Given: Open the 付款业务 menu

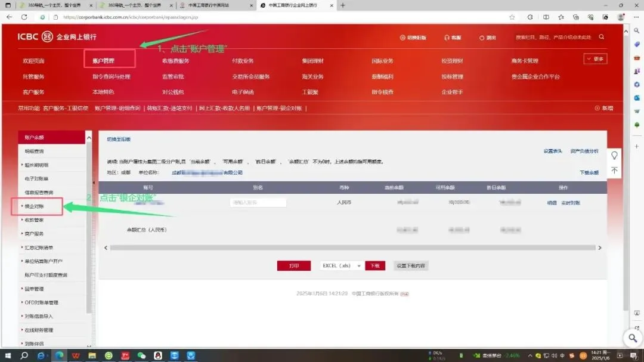Looking at the screenshot, I should coord(242,60).
